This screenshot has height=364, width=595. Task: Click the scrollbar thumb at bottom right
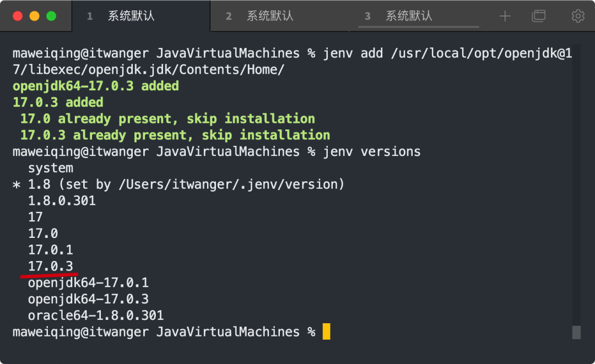pos(576,333)
